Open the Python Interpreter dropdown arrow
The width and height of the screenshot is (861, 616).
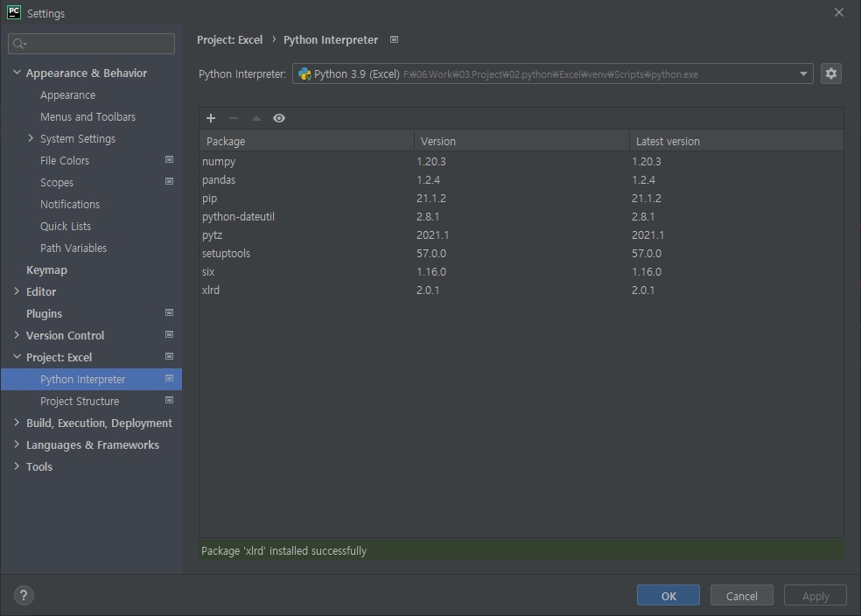pos(803,73)
